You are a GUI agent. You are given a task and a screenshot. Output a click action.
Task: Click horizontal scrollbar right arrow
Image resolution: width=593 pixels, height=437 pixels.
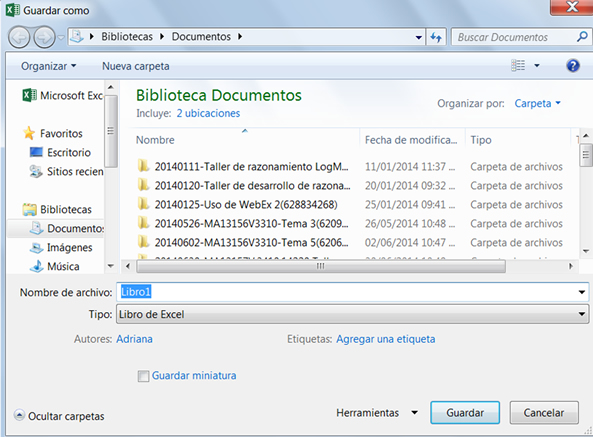(x=571, y=266)
